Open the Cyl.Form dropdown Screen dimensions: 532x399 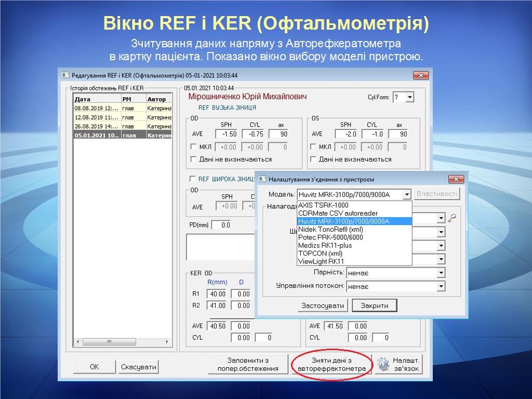click(410, 97)
